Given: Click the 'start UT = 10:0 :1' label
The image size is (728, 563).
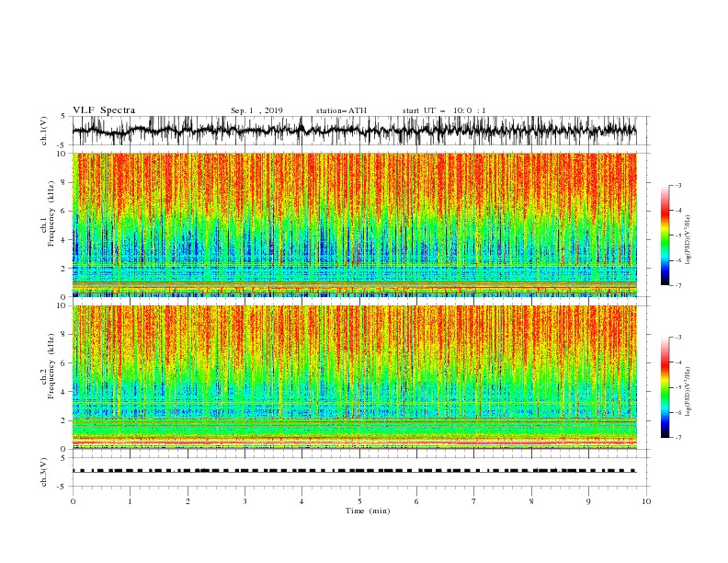Looking at the screenshot, I should tap(444, 110).
